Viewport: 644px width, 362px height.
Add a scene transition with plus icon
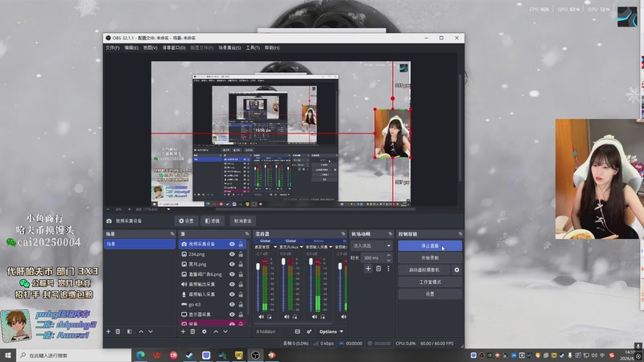coord(368,269)
